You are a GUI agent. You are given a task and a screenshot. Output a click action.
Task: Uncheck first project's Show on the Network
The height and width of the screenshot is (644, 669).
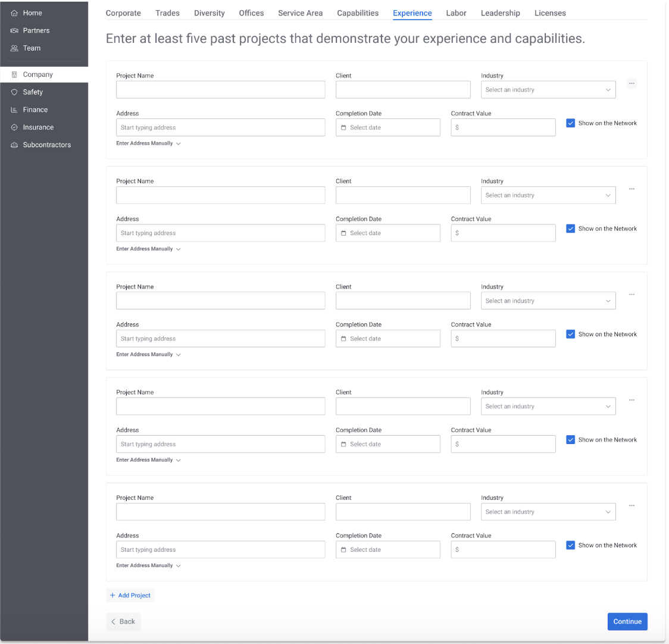point(570,123)
